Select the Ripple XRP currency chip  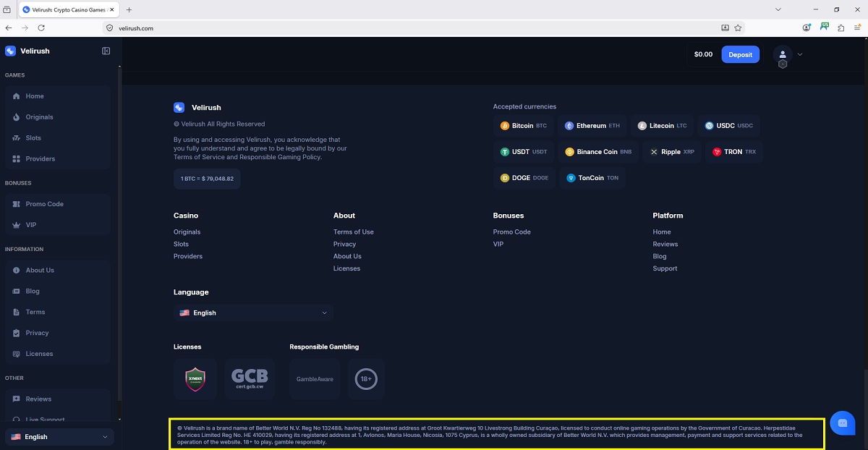coord(672,152)
